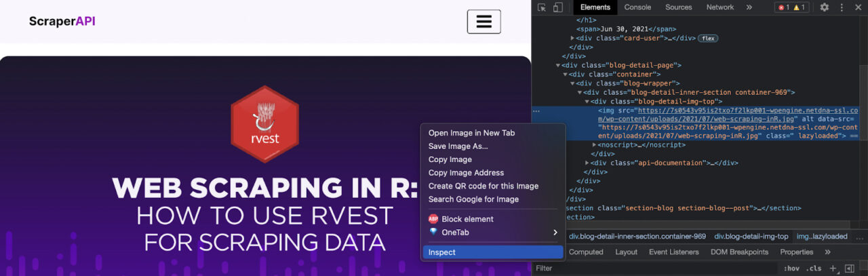Open the Properties tab

796,252
